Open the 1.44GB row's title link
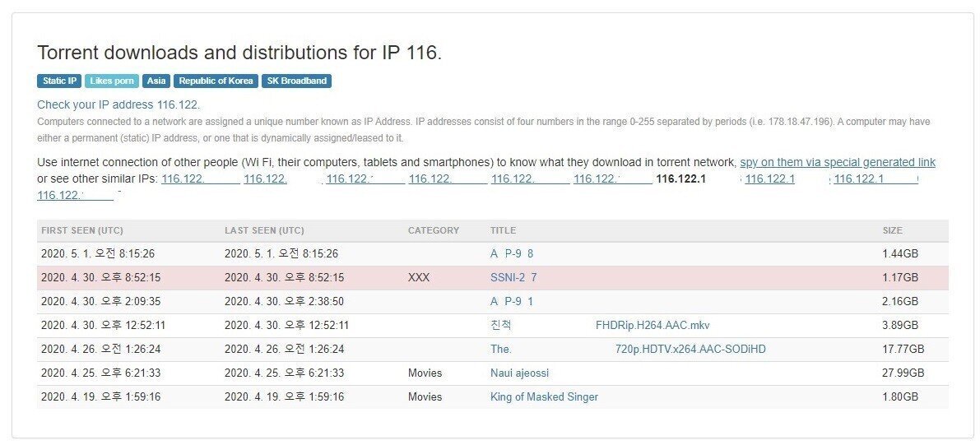The image size is (980, 445). 511,254
